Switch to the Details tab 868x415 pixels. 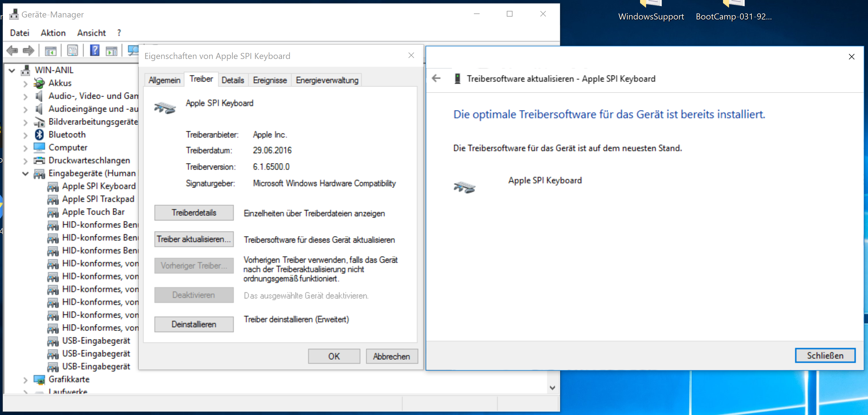[x=233, y=80]
